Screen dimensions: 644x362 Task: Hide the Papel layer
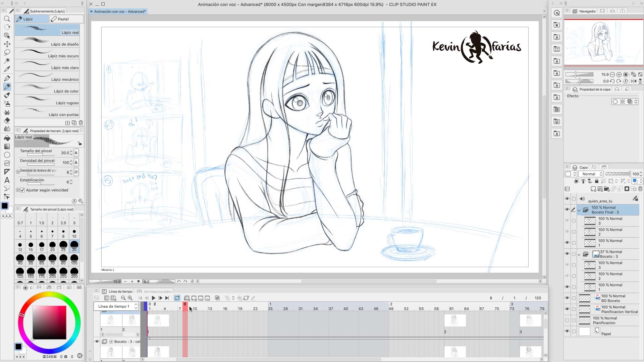coord(567,331)
